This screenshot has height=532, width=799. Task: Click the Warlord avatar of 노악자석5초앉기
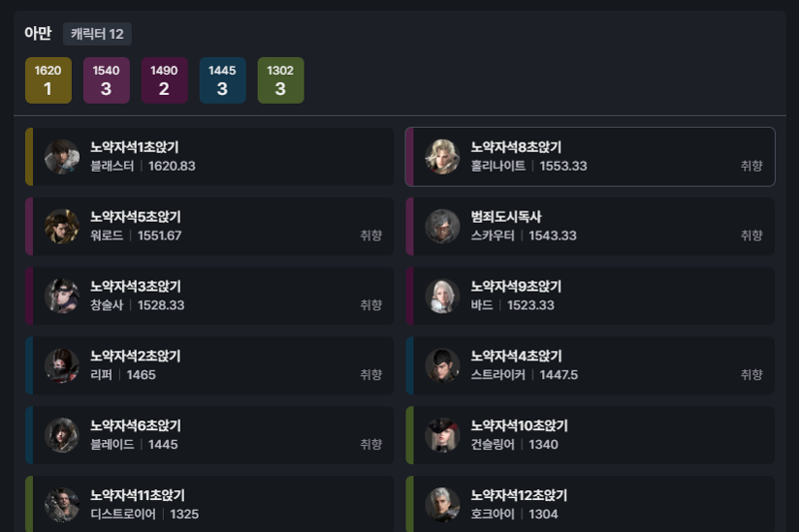tap(62, 227)
